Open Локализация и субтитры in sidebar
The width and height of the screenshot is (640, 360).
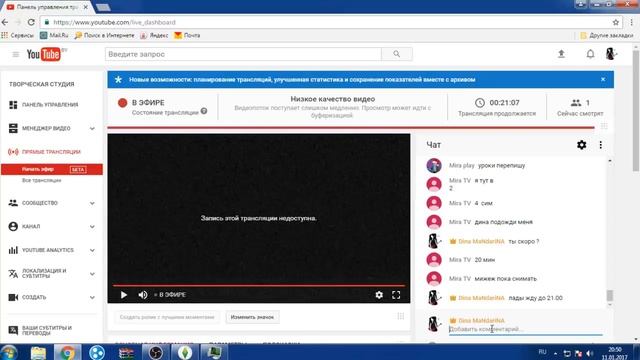44,273
